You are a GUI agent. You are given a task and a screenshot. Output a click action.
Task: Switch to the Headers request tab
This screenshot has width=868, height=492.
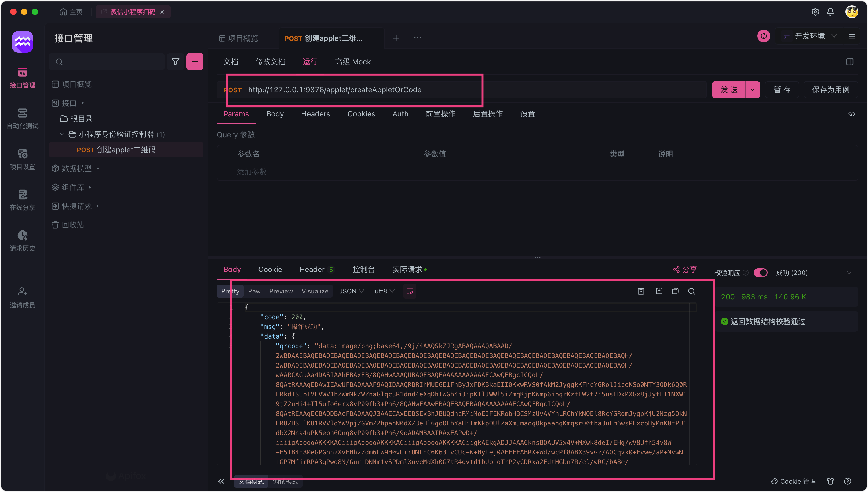tap(315, 114)
